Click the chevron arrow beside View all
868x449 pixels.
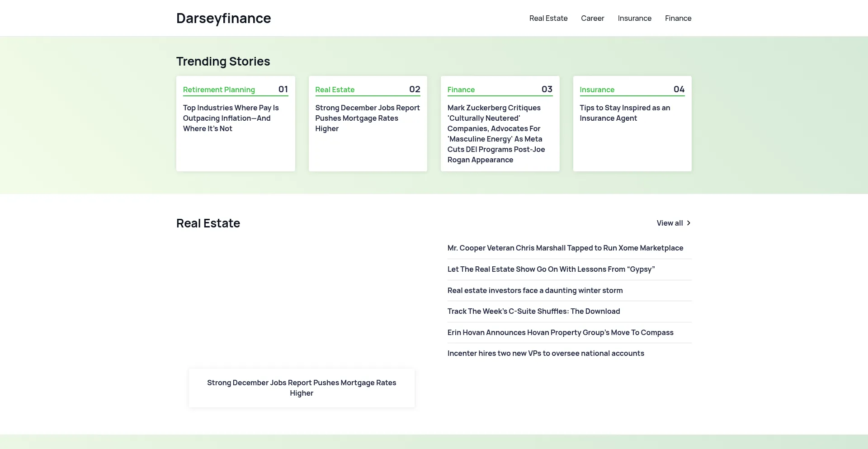(x=689, y=223)
